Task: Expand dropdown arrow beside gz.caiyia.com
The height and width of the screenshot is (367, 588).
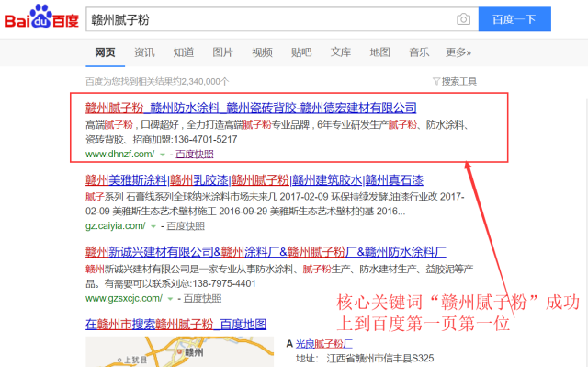Action: tap(153, 226)
